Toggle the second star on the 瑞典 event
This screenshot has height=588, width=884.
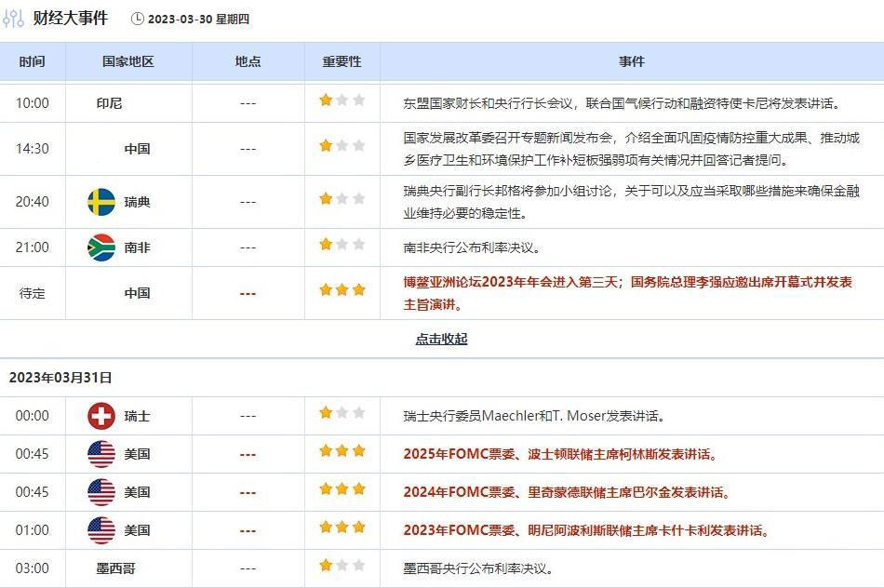[x=342, y=199]
